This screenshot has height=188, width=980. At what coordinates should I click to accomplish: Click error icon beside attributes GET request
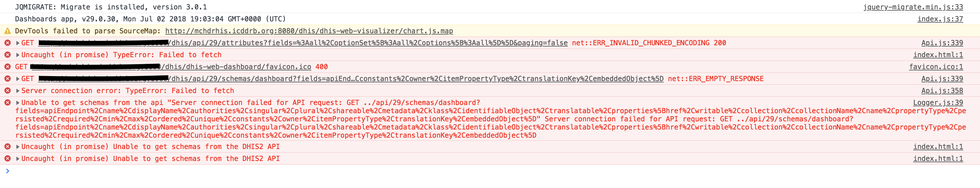pos(7,43)
